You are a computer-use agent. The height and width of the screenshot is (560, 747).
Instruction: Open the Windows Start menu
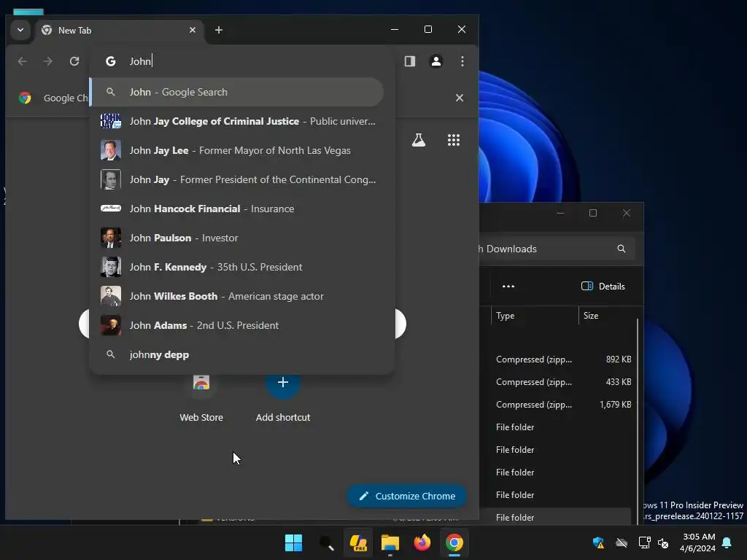tap(293, 542)
